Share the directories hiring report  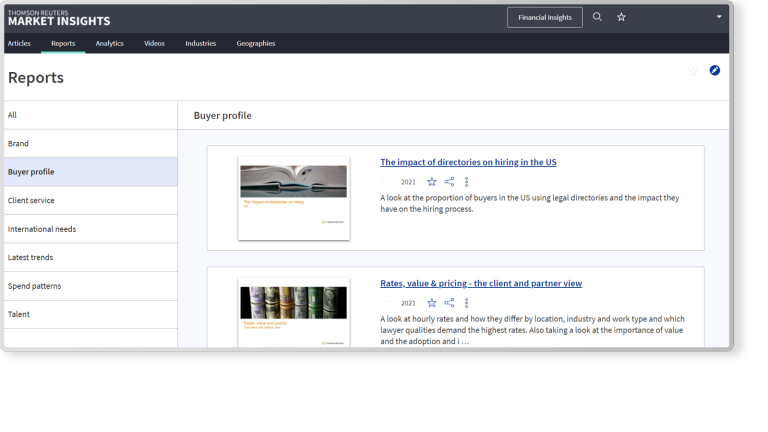pos(449,182)
